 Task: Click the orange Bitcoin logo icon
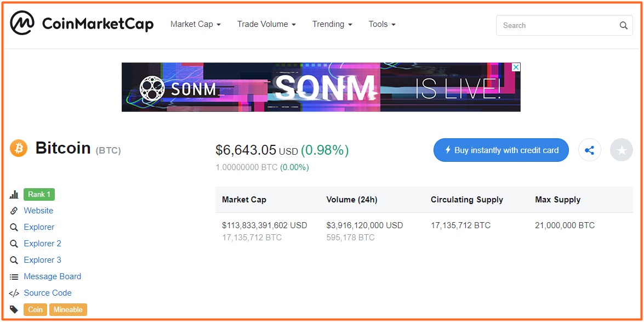[x=19, y=148]
